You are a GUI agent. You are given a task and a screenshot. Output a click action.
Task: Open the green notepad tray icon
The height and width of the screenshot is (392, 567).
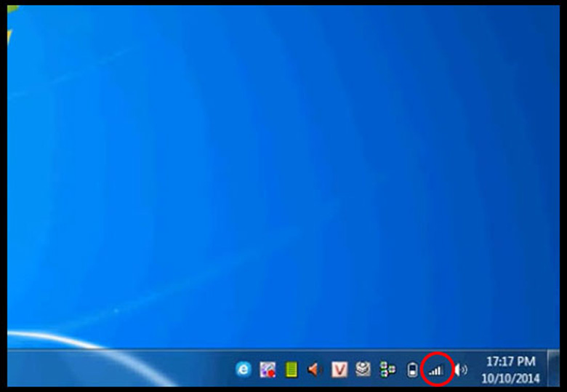(291, 370)
